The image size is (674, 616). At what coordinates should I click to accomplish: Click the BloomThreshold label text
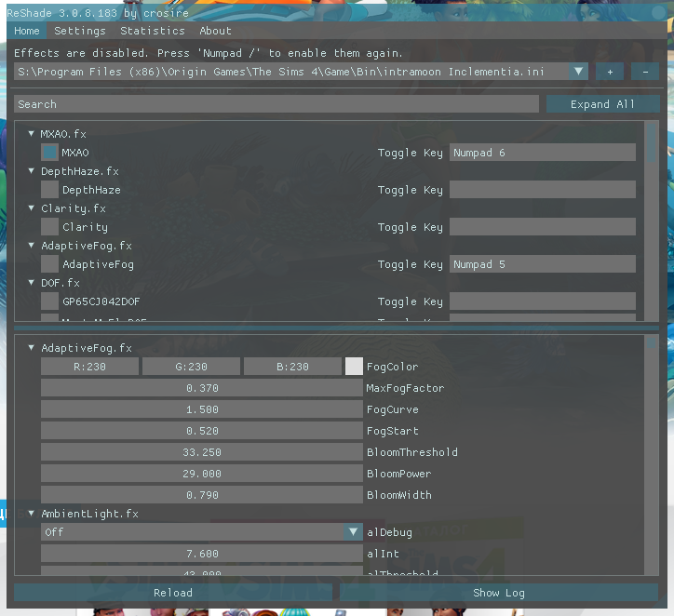coord(412,452)
